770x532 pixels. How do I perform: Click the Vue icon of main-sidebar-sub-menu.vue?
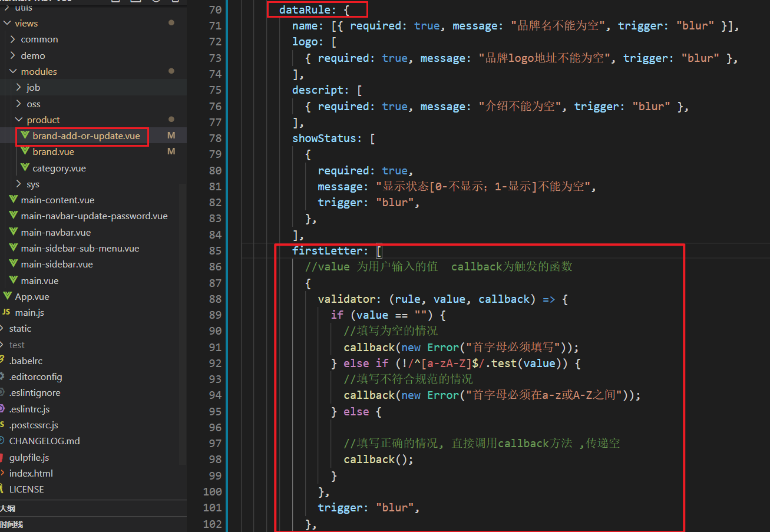(14, 248)
